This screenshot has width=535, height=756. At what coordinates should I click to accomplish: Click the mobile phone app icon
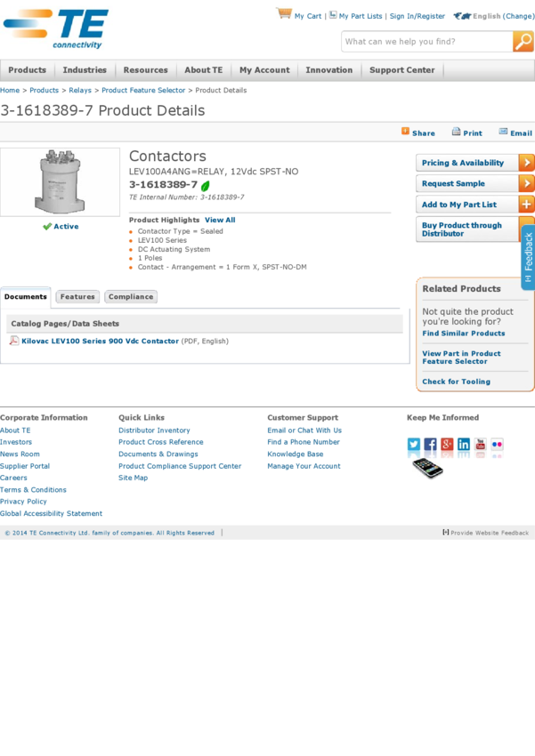click(427, 468)
